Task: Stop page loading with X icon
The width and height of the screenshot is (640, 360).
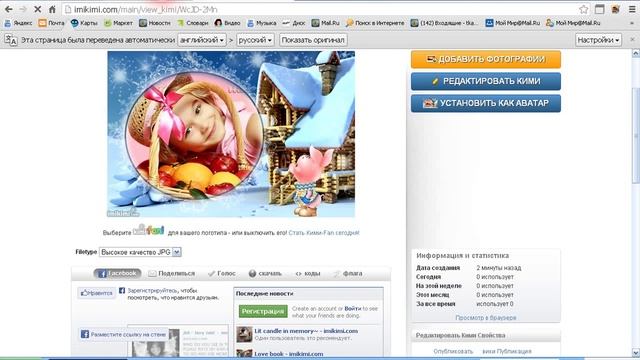Action: pyautogui.click(x=38, y=9)
